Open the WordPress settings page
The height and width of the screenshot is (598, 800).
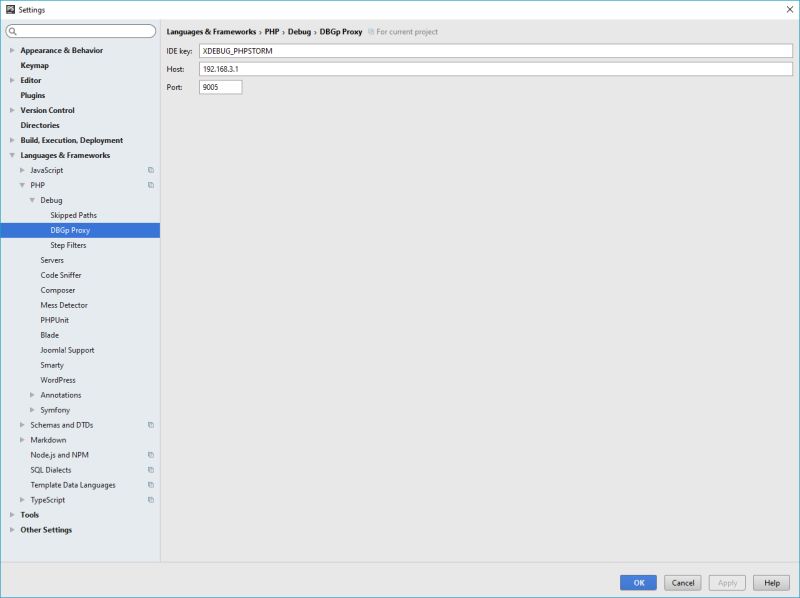59,379
